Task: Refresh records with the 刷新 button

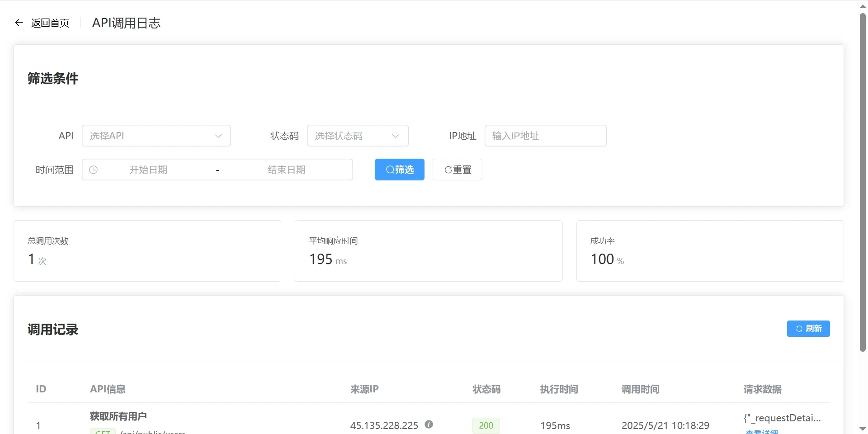Action: [x=808, y=329]
